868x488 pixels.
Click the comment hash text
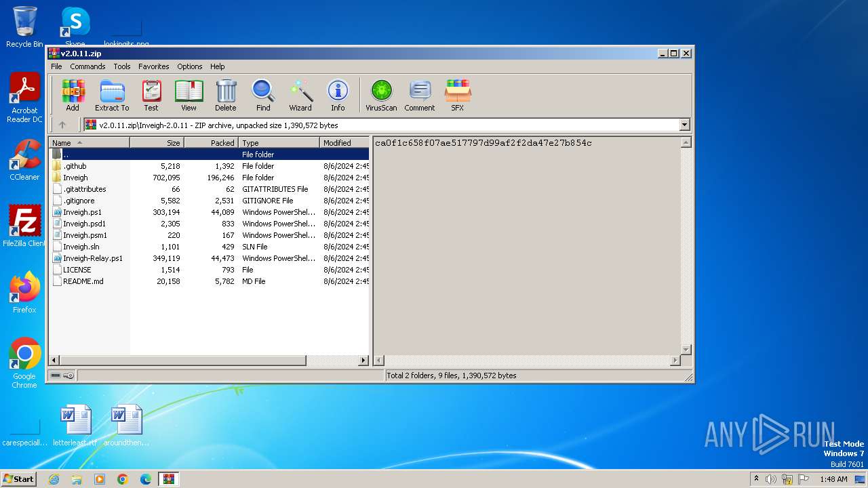[x=483, y=143]
